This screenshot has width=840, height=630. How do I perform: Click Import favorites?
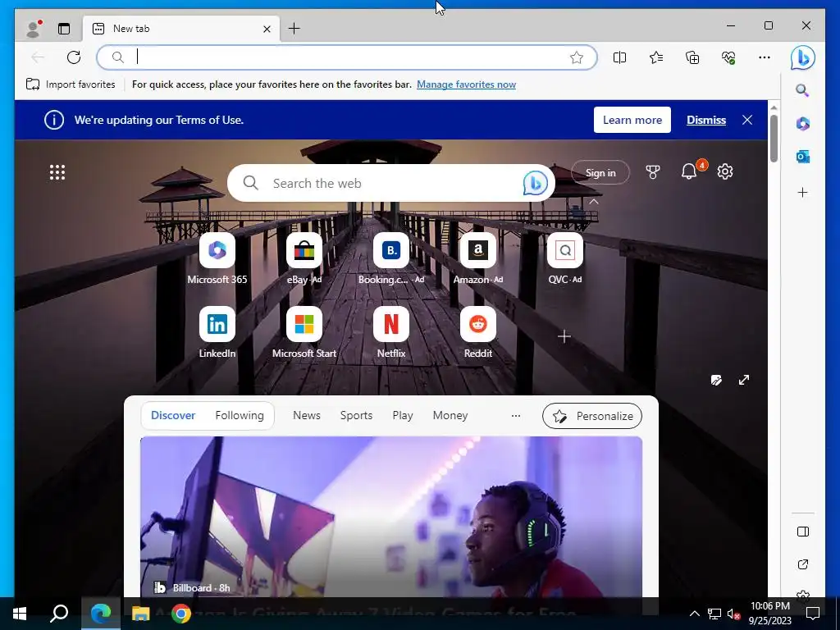(71, 84)
